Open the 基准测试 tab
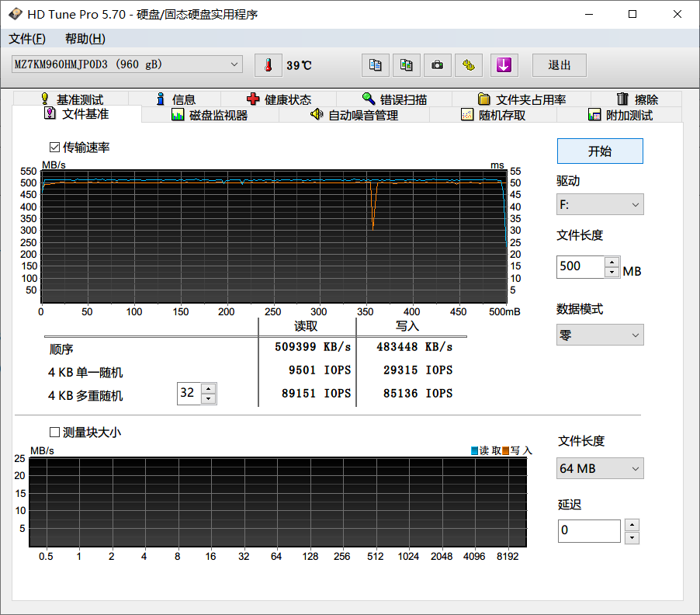The width and height of the screenshot is (700, 615). [71, 99]
